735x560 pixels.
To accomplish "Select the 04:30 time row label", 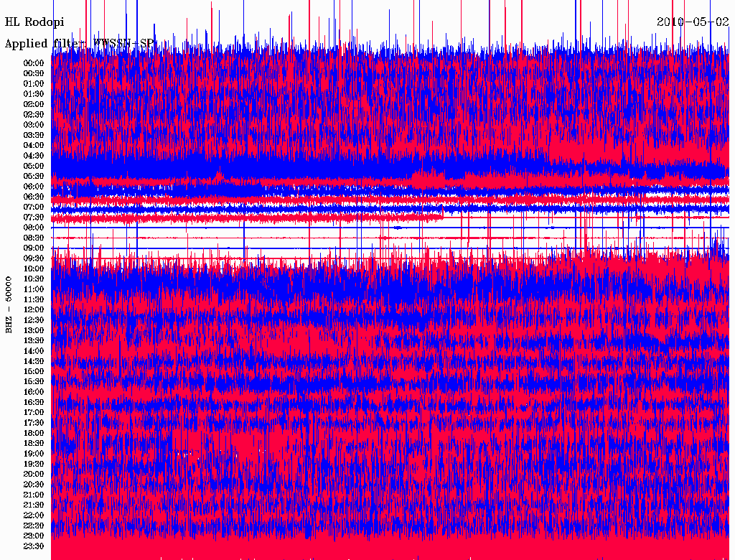I will pyautogui.click(x=34, y=156).
